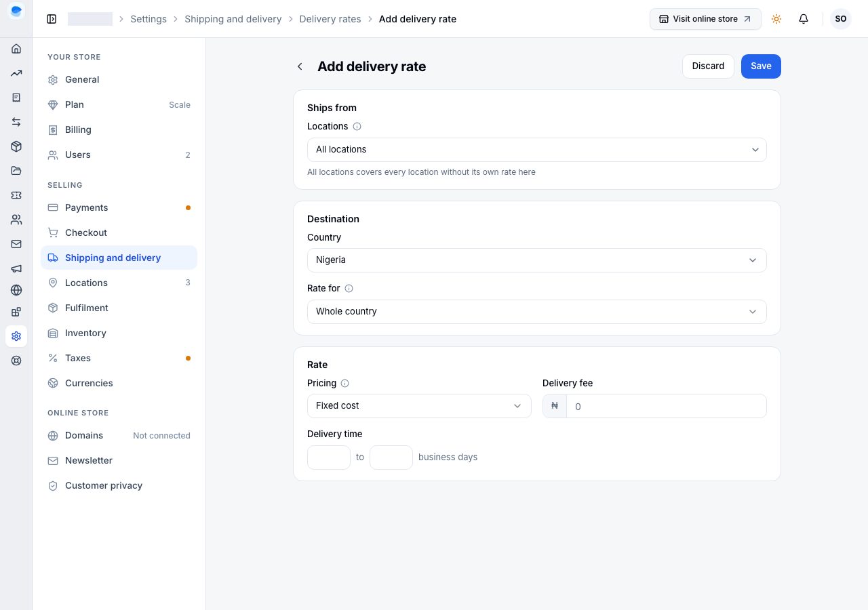
Task: Show info tooltip next to Pricing label
Action: point(344,383)
